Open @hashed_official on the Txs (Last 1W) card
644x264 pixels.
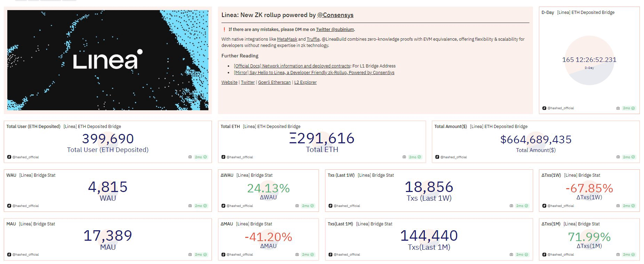point(347,206)
